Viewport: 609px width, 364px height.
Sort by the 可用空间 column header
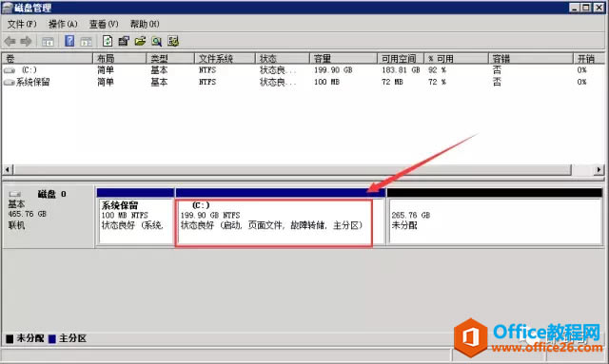pyautogui.click(x=401, y=59)
